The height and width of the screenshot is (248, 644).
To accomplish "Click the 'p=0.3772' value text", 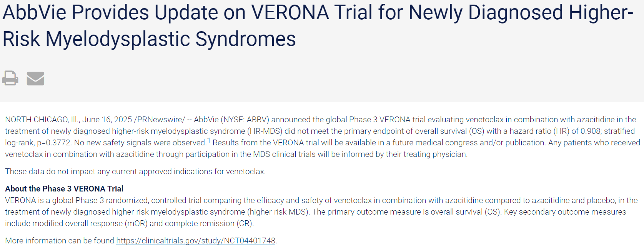I will [x=54, y=143].
